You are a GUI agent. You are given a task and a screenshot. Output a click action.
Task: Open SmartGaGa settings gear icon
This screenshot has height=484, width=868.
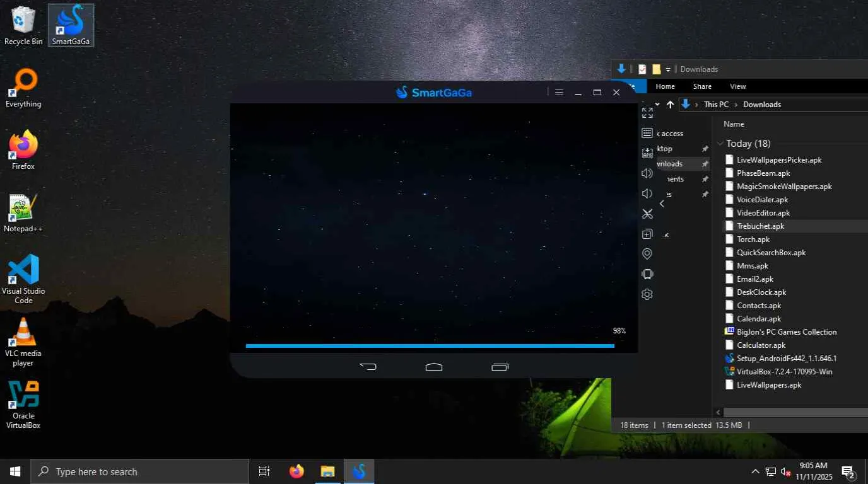[x=647, y=294]
